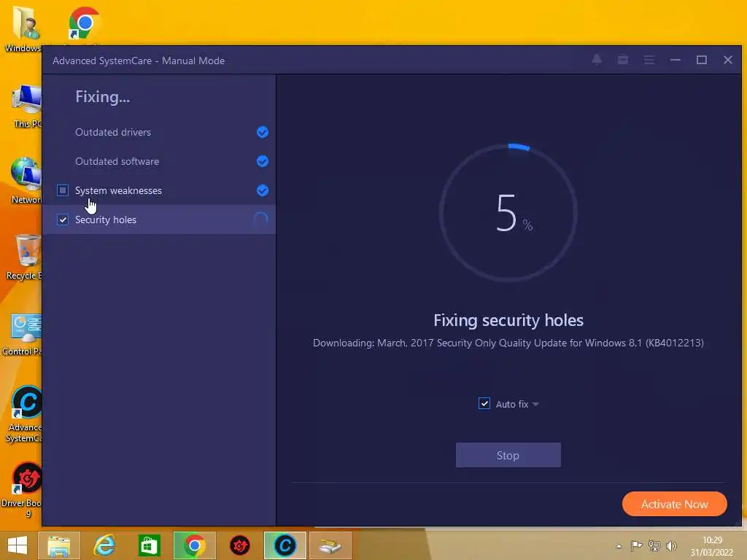747x560 pixels.
Task: Open the network tray icon
Action: tap(654, 545)
